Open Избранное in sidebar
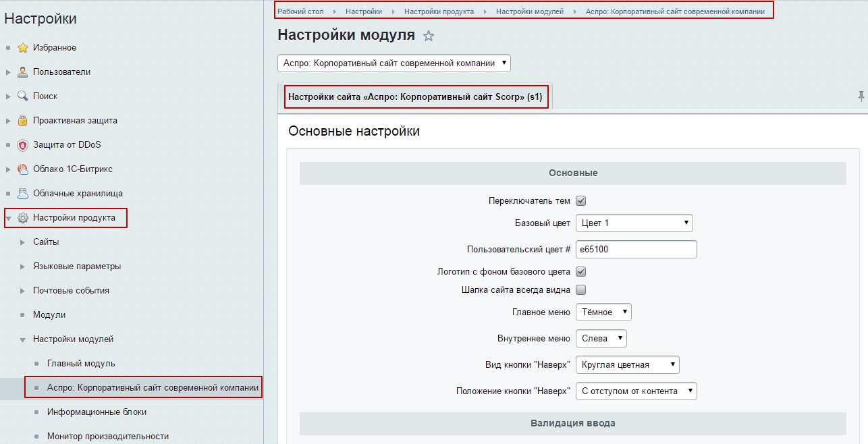The height and width of the screenshot is (444, 868). tap(55, 48)
